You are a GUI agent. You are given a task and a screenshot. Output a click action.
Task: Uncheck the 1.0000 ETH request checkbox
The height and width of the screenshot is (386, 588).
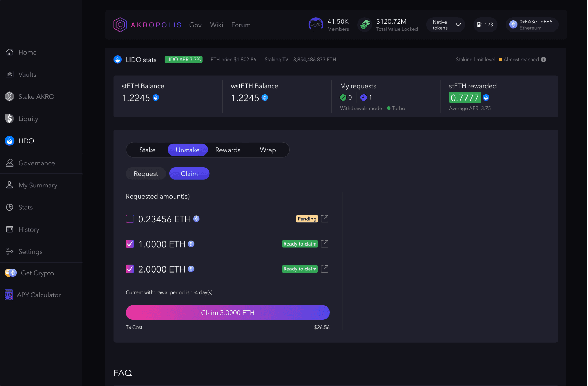pos(130,244)
